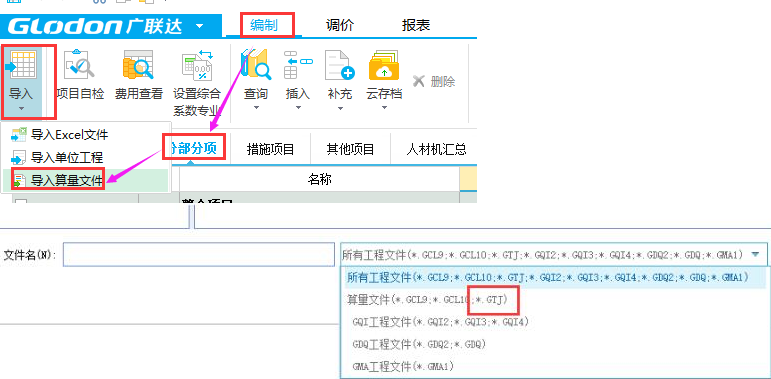771x379 pixels.
Task: Click the 补充 supplement tool
Action: point(340,74)
